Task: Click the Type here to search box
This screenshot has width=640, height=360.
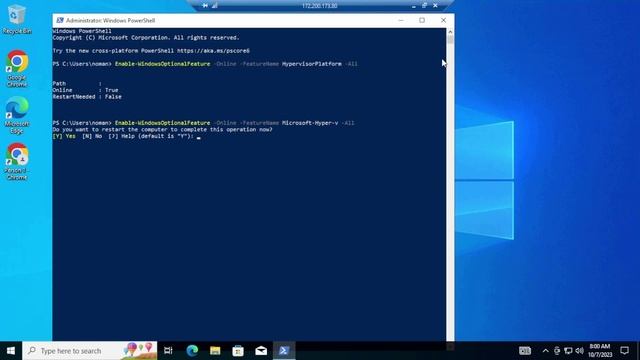Action: click(90, 351)
